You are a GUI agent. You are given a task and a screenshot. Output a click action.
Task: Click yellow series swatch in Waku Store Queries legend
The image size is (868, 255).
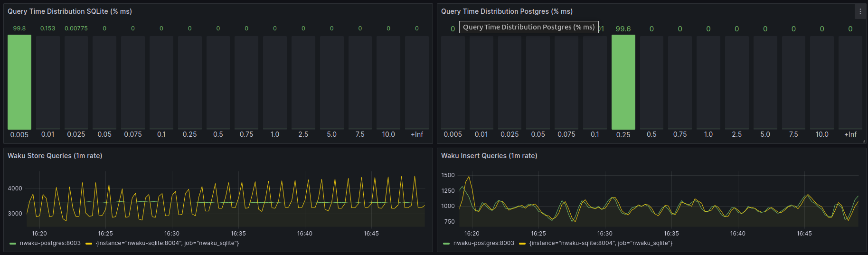coord(89,244)
